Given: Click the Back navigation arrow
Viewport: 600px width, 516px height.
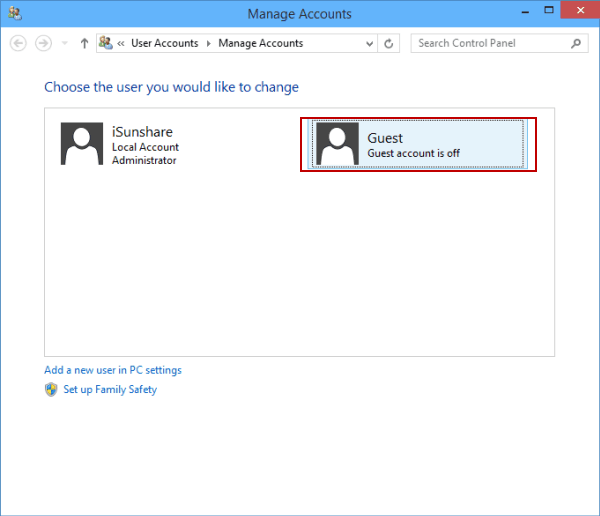Looking at the screenshot, I should tap(18, 43).
